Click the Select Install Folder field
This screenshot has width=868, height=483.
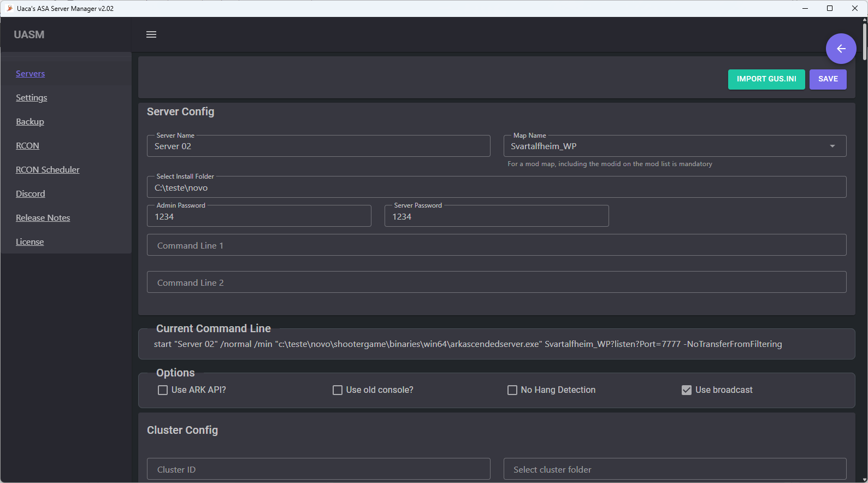pos(497,187)
